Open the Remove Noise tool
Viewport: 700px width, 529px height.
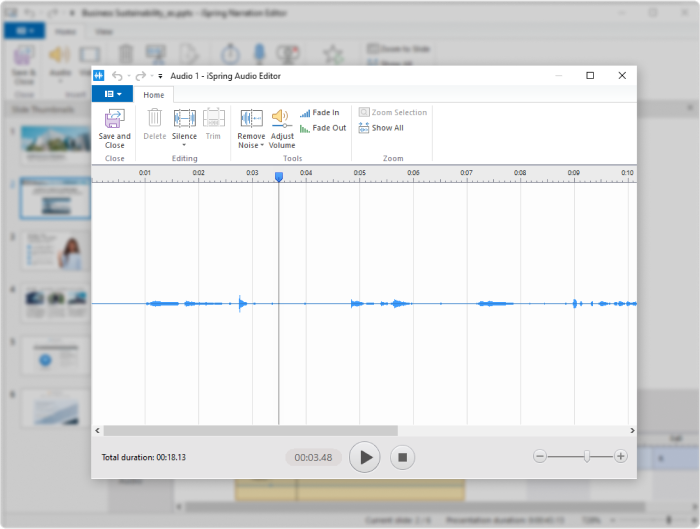pos(251,118)
